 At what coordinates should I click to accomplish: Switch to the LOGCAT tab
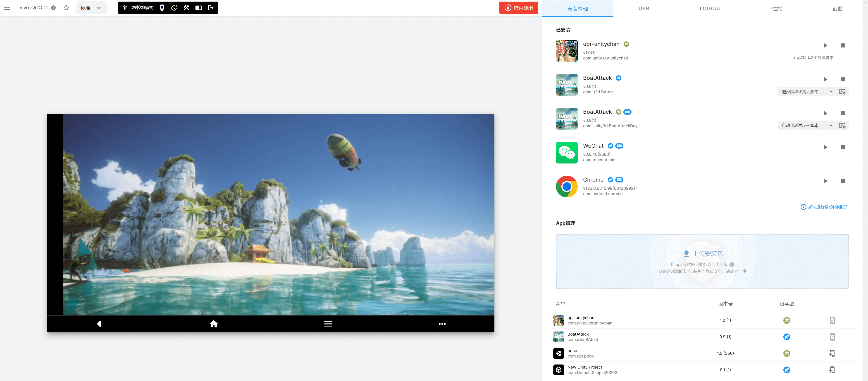(710, 8)
